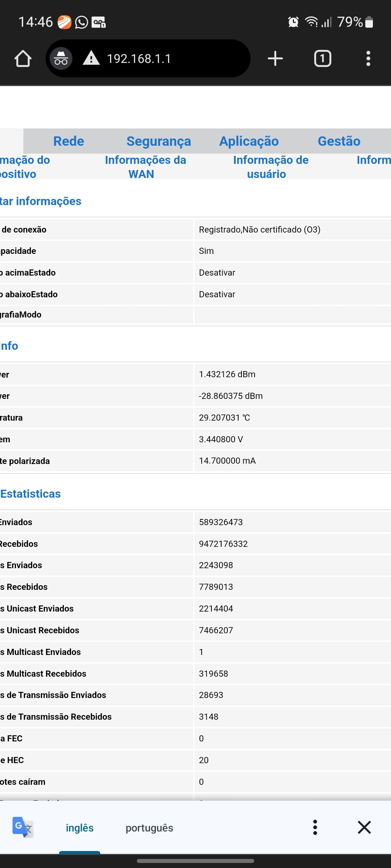Open translate bar more options

click(x=315, y=827)
